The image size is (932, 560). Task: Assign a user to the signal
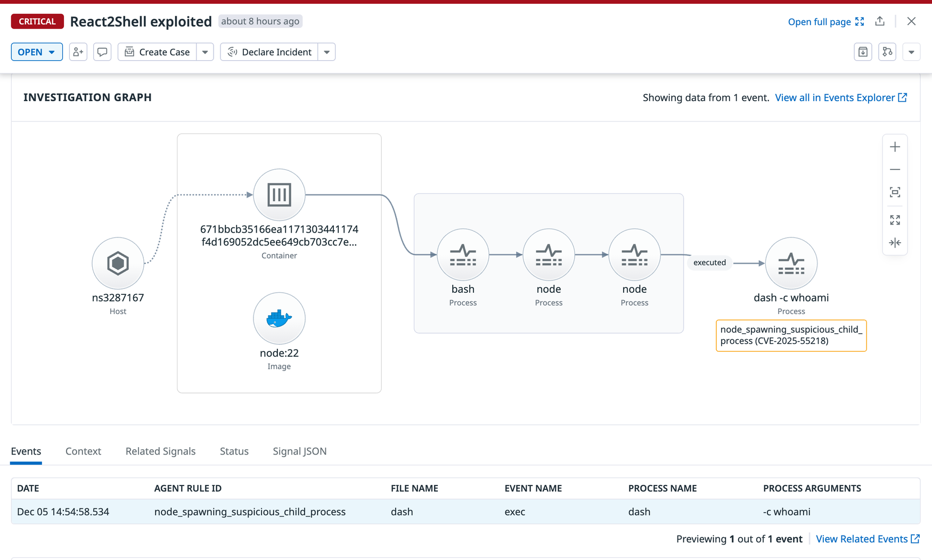[78, 52]
